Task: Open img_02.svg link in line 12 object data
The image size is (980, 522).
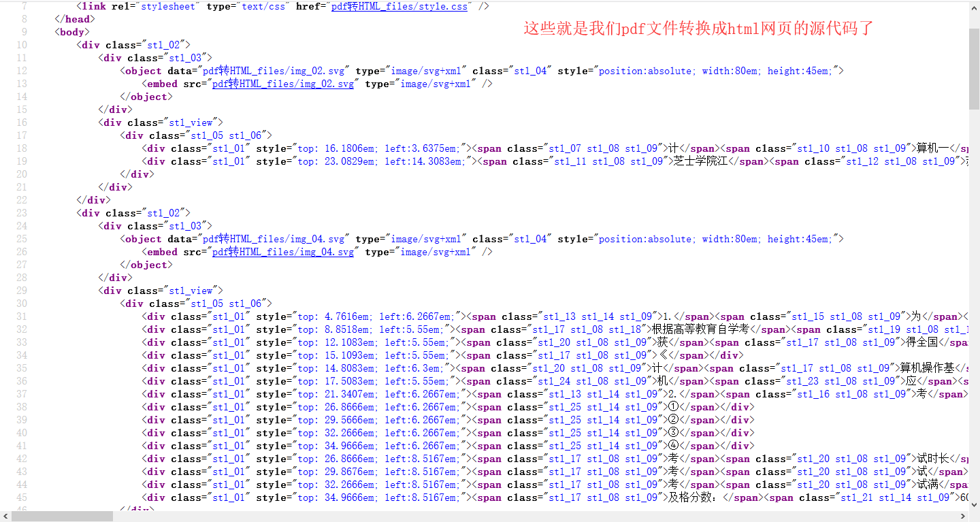Action: tap(275, 71)
